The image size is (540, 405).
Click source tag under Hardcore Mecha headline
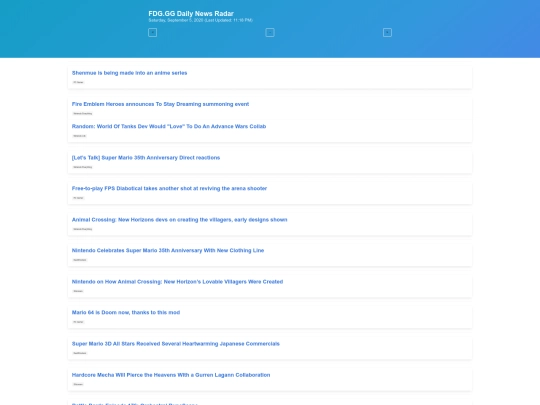click(78, 384)
